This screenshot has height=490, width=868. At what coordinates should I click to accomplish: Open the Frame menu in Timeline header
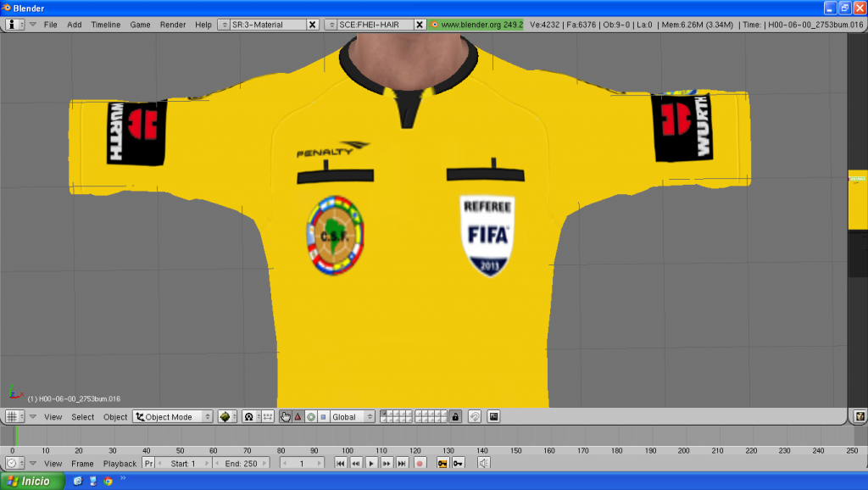[x=82, y=463]
